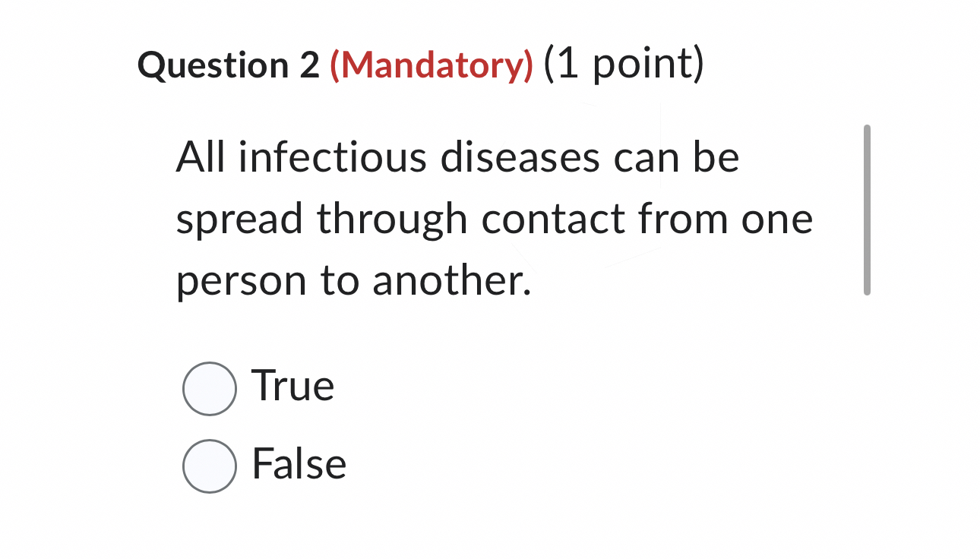Click the Question 2 heading
Screen dimensions: 980x559
[x=229, y=64]
